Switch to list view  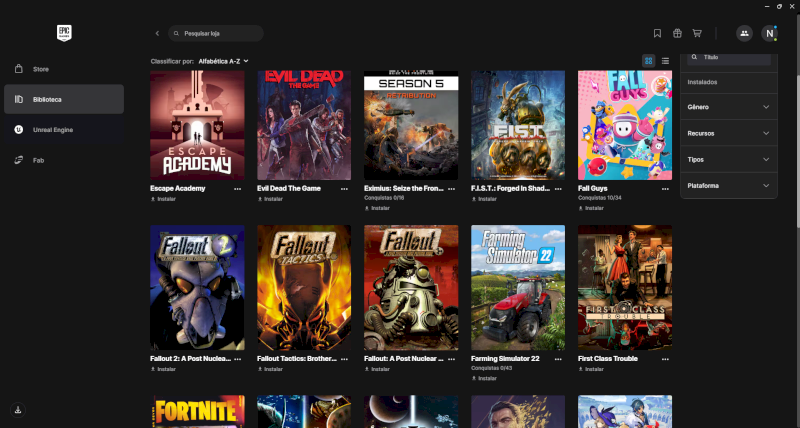[665, 61]
